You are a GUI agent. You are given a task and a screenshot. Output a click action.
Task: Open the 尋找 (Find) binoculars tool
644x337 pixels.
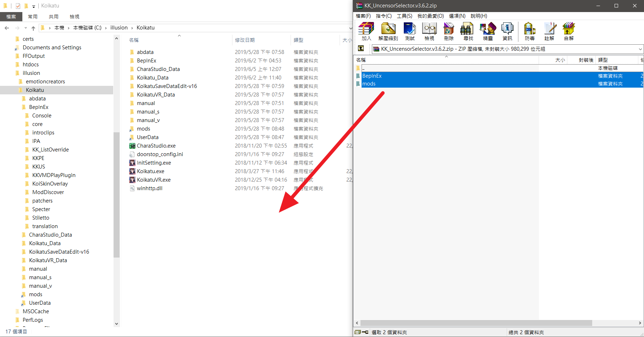[468, 31]
